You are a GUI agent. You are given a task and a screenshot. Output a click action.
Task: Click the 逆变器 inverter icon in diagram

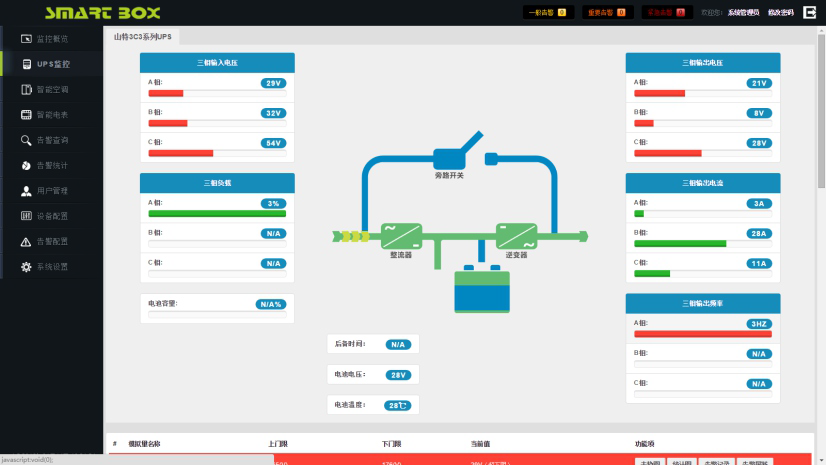(x=516, y=236)
